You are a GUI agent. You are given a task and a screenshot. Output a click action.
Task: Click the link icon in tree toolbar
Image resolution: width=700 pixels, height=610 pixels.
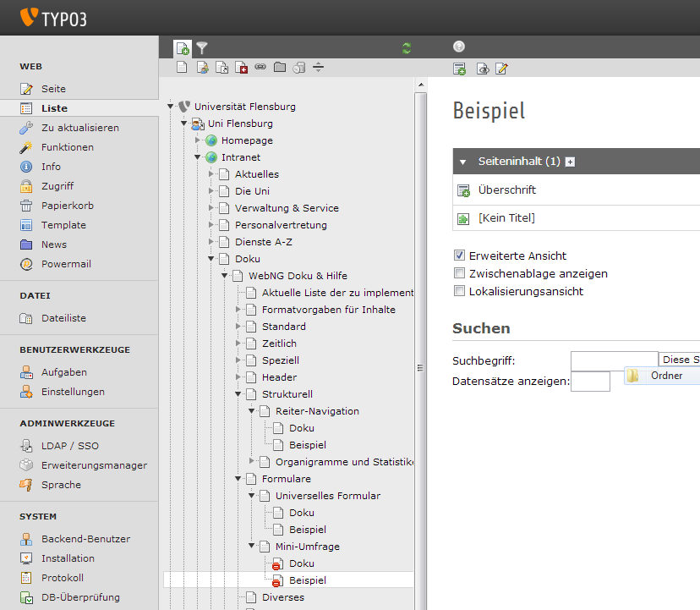click(260, 68)
